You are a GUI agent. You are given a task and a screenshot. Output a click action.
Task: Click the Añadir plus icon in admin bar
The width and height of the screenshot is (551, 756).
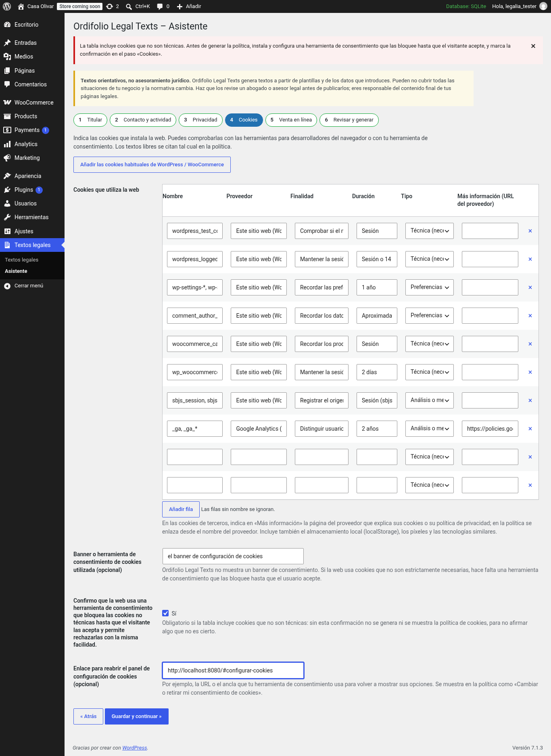[x=189, y=6]
